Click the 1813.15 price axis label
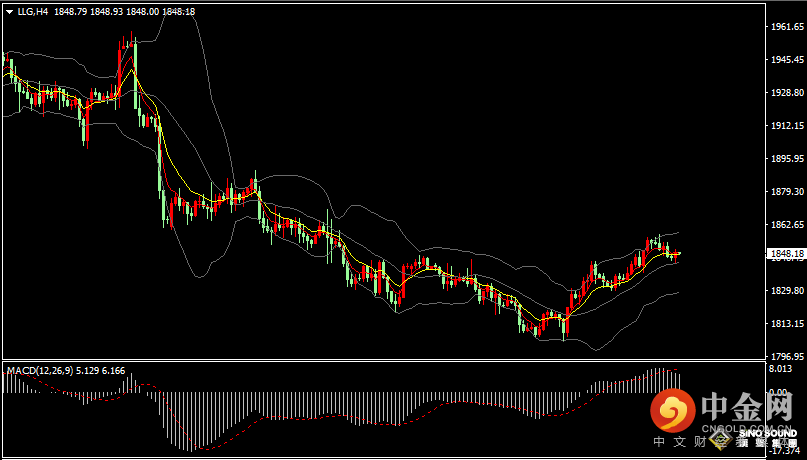807x460 pixels. click(786, 324)
